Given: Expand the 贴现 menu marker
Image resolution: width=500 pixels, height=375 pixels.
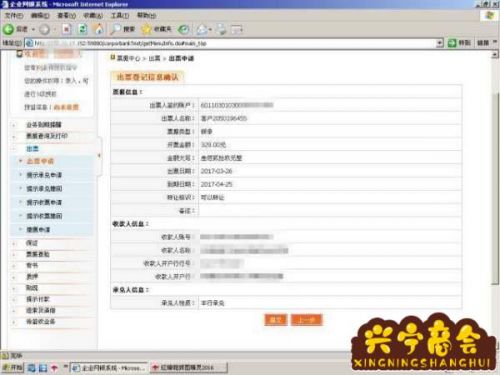Looking at the screenshot, I should tap(14, 289).
